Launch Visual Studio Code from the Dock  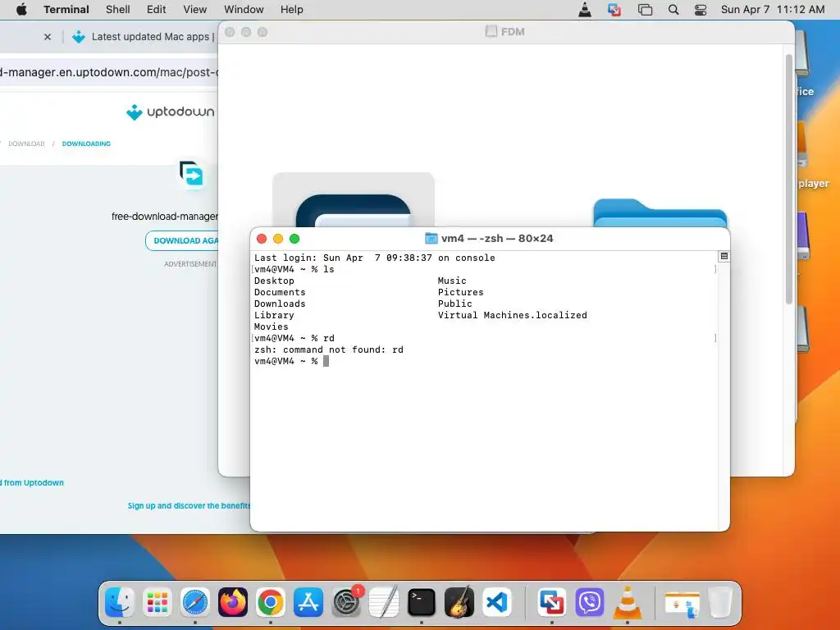tap(497, 602)
